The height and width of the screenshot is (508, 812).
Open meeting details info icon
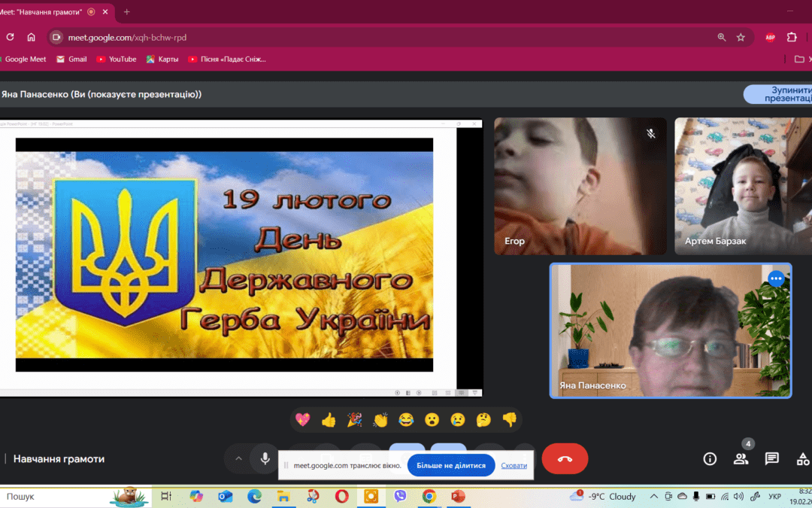(x=710, y=459)
